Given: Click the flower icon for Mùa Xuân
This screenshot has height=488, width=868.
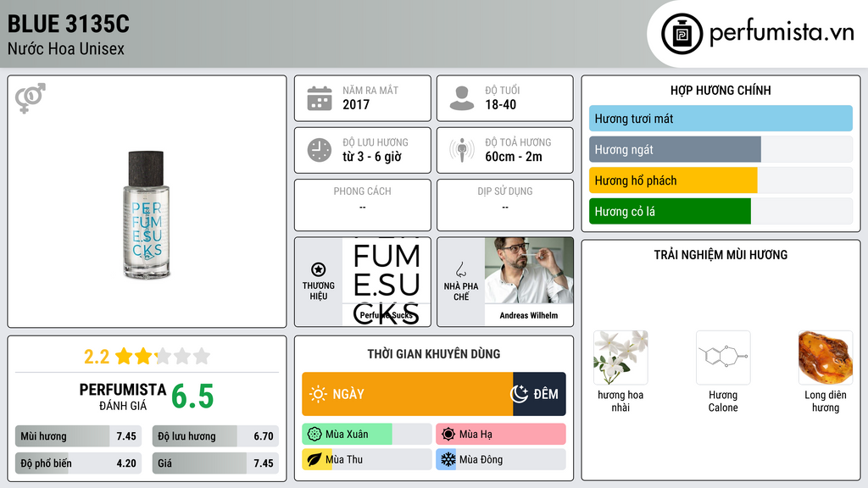Looking at the screenshot, I should tap(314, 435).
